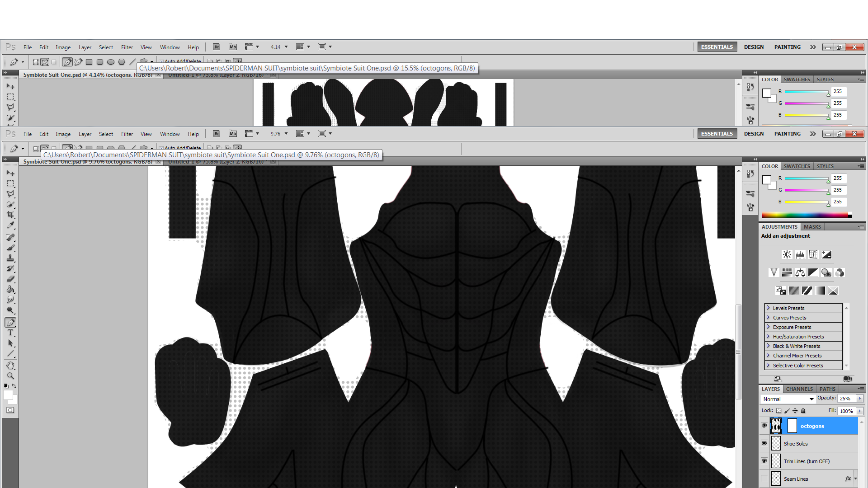Open the Opacity slider arrow

[859, 399]
